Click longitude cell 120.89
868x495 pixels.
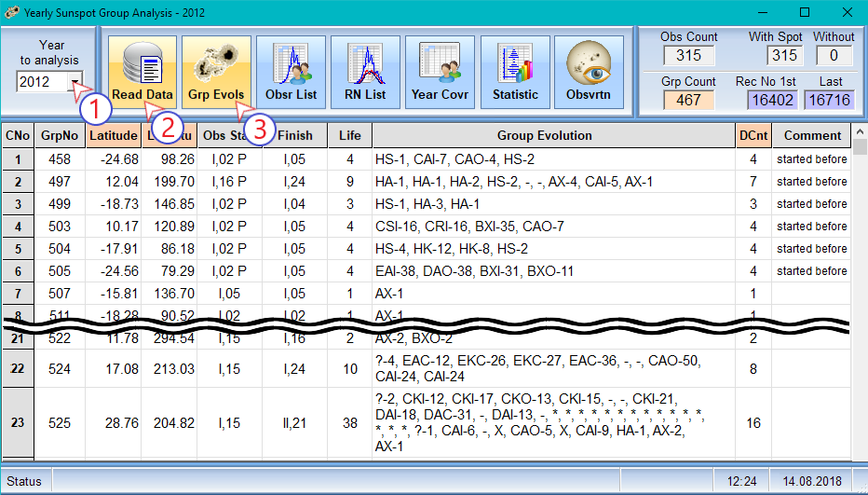click(170, 227)
